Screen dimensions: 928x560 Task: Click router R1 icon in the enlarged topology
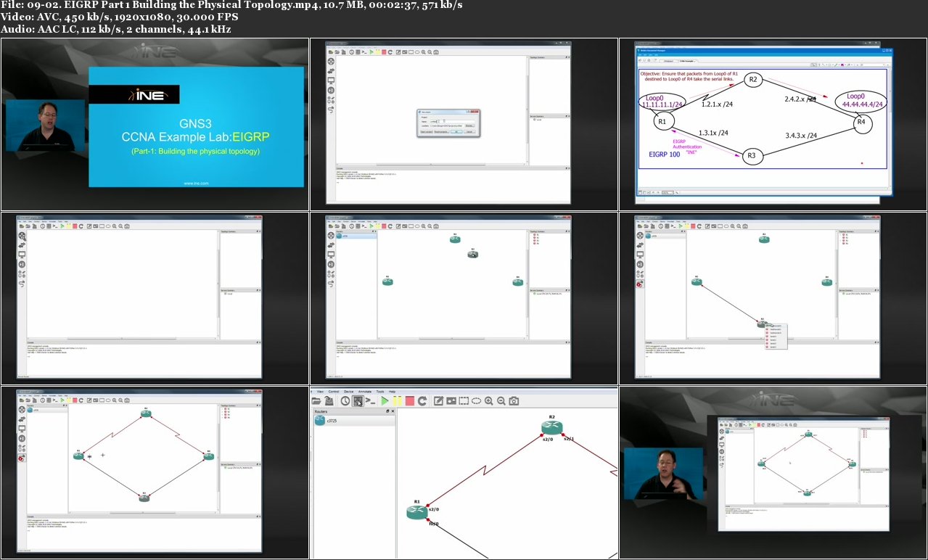[418, 512]
